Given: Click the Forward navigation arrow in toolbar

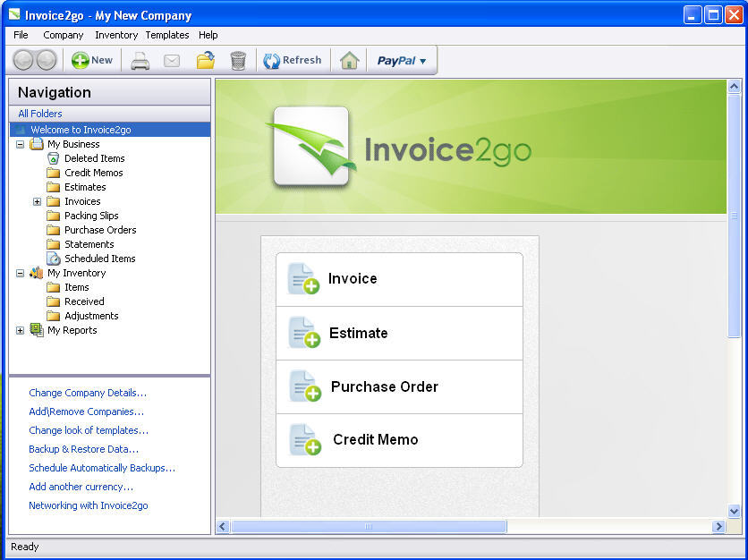Looking at the screenshot, I should 47,60.
